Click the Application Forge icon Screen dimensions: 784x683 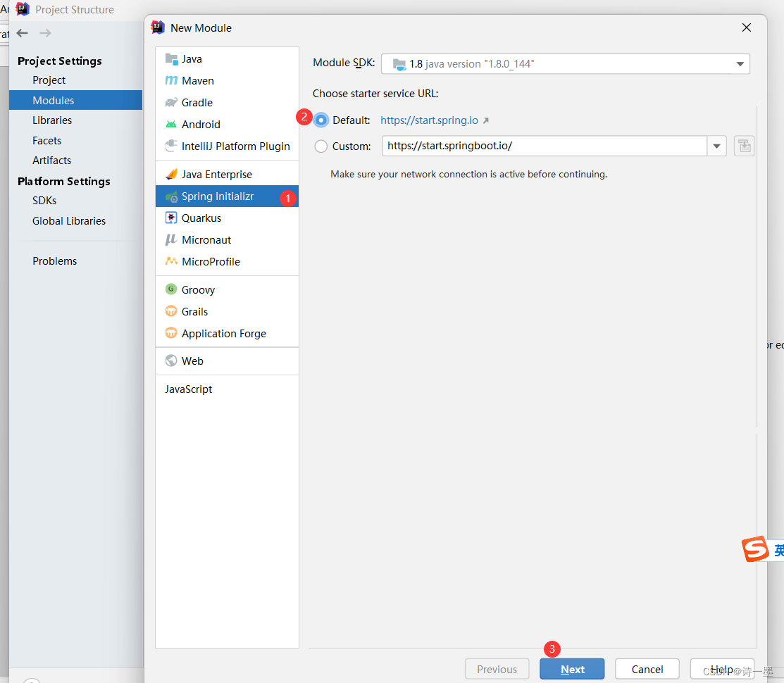[x=171, y=333]
